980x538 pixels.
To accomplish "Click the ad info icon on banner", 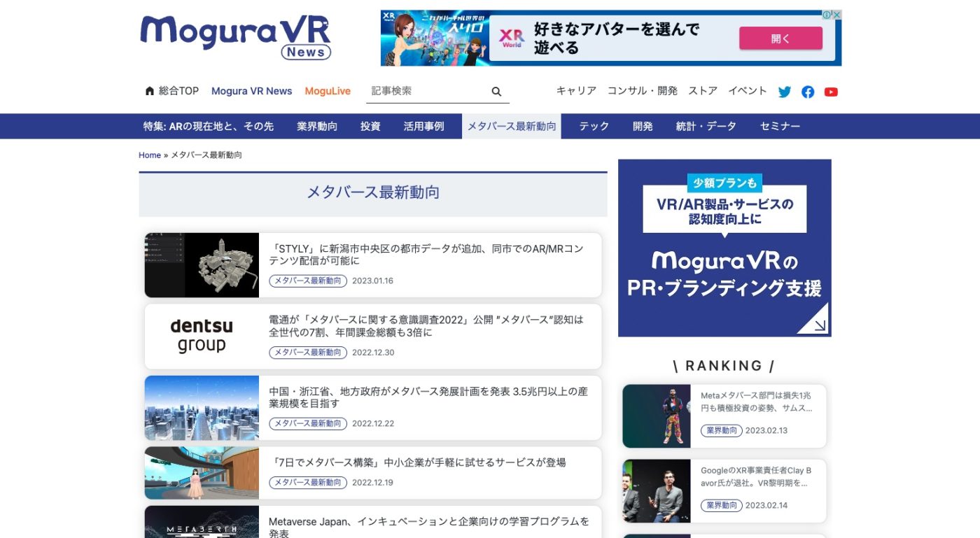I will click(x=827, y=15).
